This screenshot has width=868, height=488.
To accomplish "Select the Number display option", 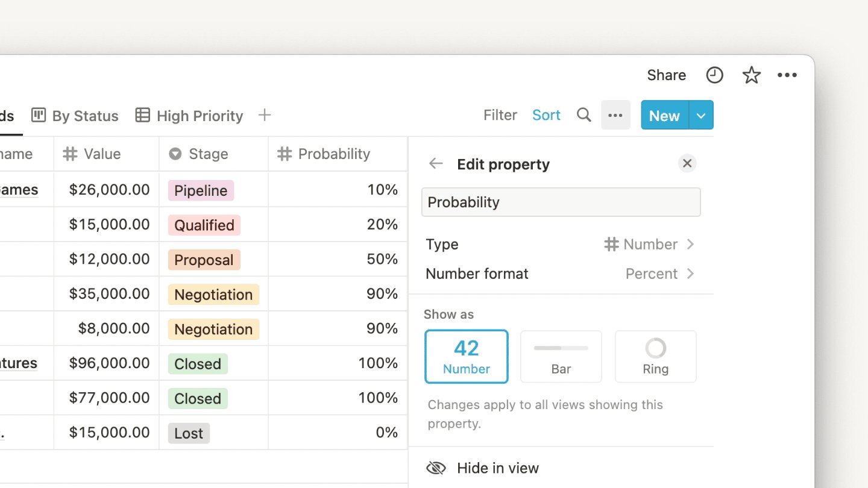I will [x=467, y=356].
